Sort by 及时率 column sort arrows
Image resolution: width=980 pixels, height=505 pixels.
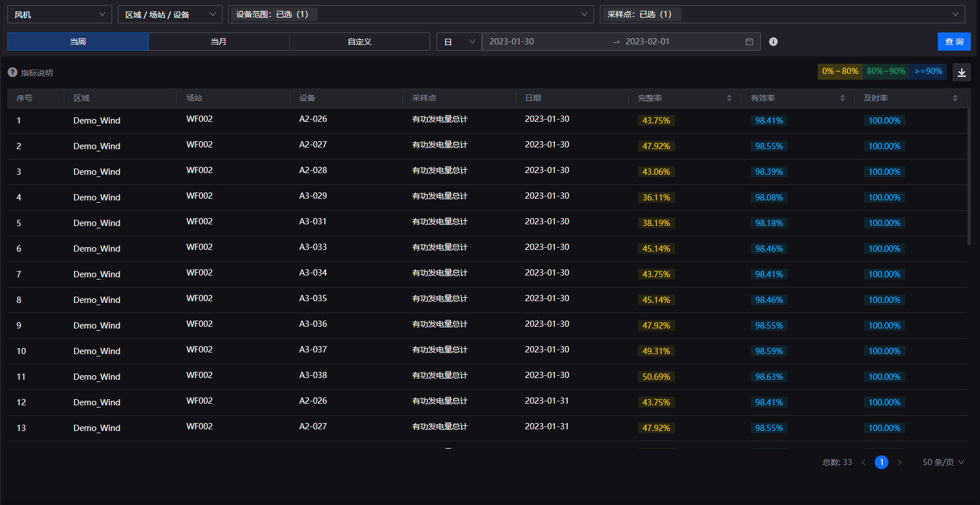(x=955, y=98)
